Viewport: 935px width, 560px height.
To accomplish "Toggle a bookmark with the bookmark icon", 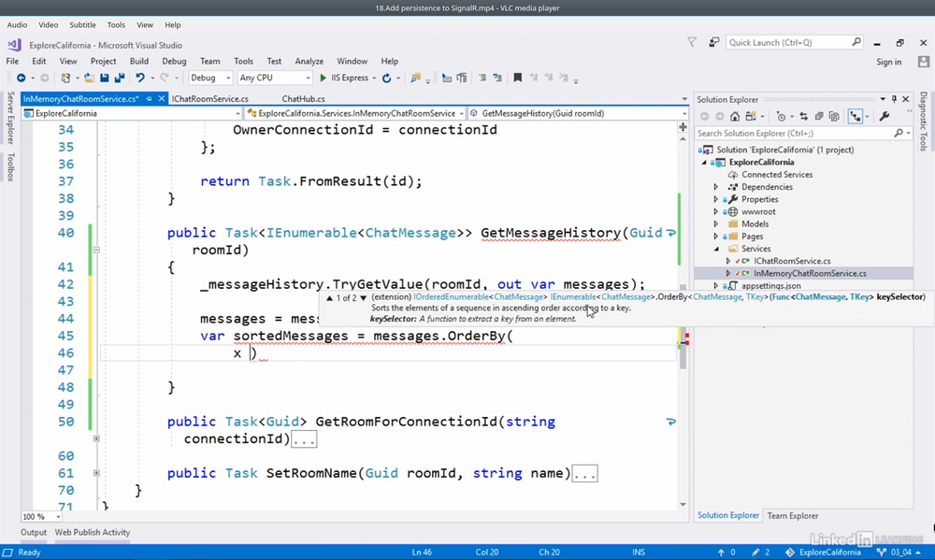I will click(518, 78).
